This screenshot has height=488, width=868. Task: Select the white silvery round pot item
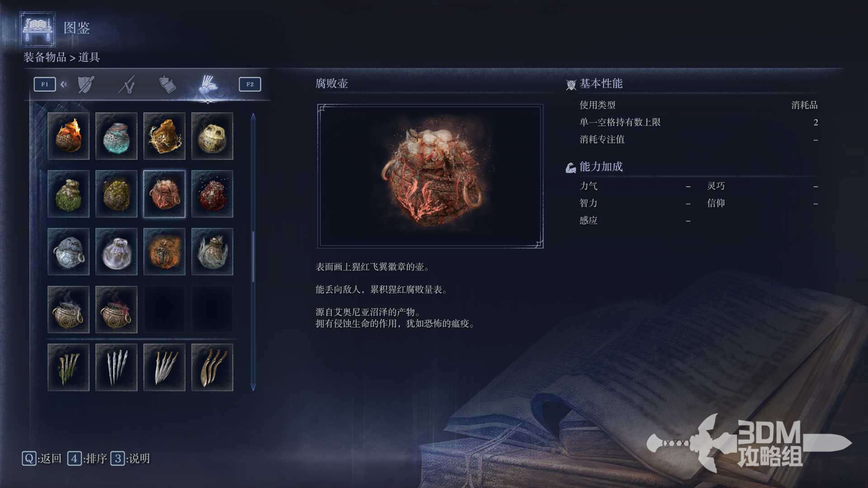[x=116, y=252]
